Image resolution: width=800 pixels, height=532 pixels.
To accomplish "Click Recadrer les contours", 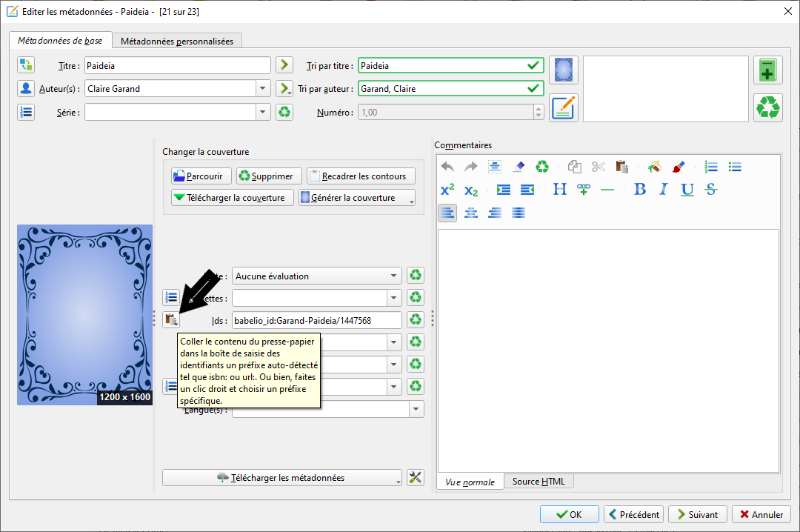I will tap(361, 176).
